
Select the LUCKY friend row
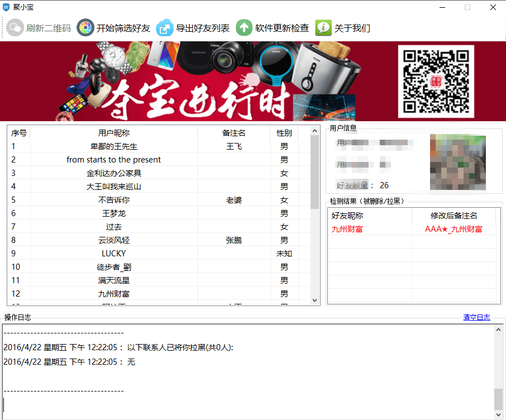[x=114, y=254]
